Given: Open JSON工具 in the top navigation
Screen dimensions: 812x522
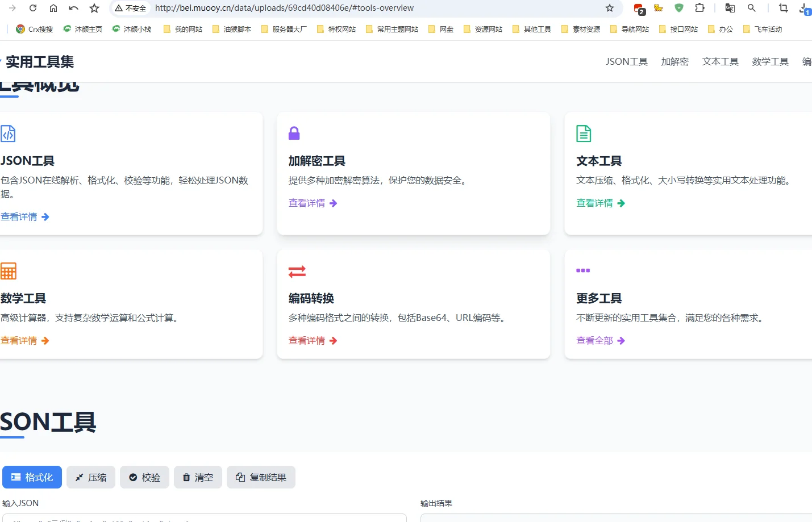Looking at the screenshot, I should click(x=626, y=62).
